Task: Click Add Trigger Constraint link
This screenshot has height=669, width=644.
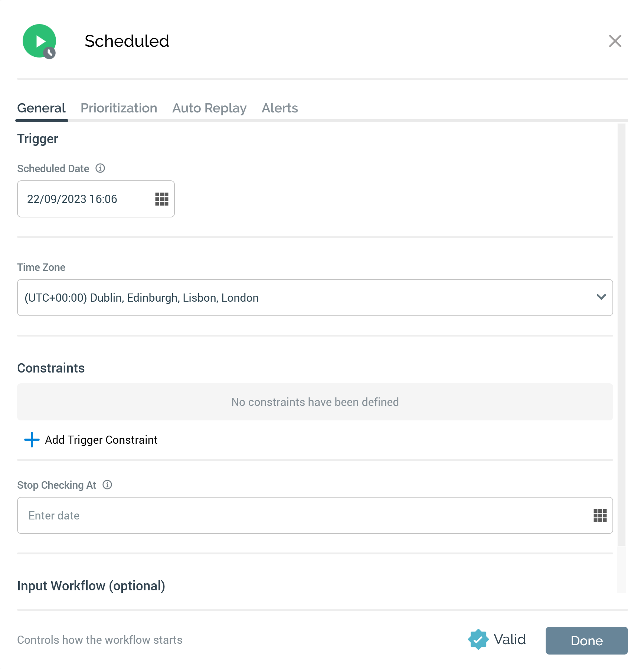Action: pyautogui.click(x=101, y=440)
